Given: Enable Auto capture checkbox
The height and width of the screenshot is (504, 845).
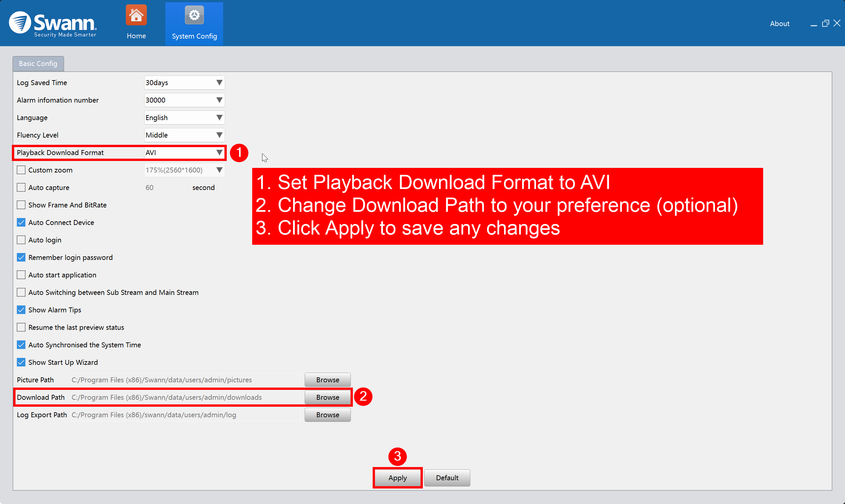Looking at the screenshot, I should pyautogui.click(x=21, y=187).
